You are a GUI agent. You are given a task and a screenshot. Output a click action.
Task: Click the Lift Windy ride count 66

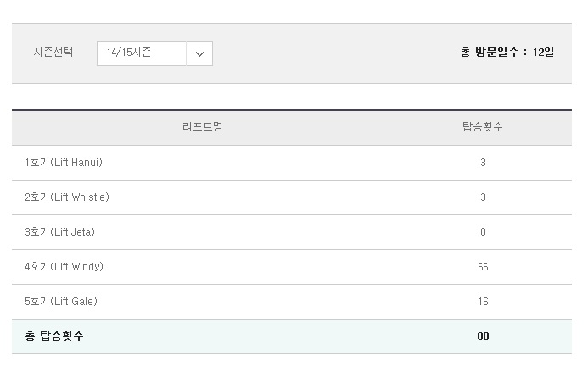tap(483, 267)
